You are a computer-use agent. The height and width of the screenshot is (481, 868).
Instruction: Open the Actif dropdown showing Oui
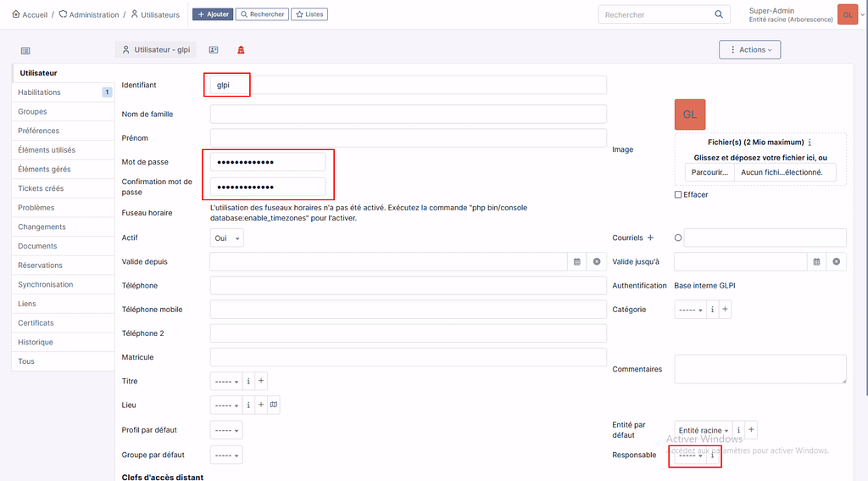click(x=226, y=239)
